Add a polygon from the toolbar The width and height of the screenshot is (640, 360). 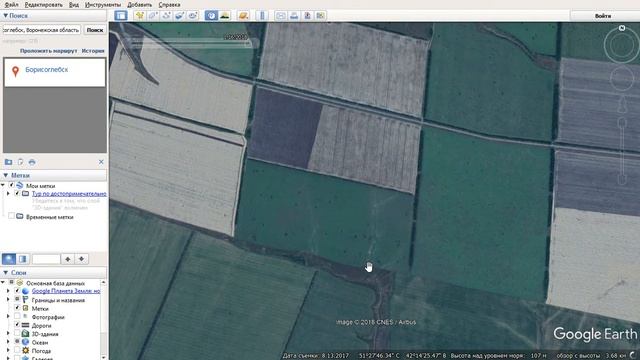[153, 16]
